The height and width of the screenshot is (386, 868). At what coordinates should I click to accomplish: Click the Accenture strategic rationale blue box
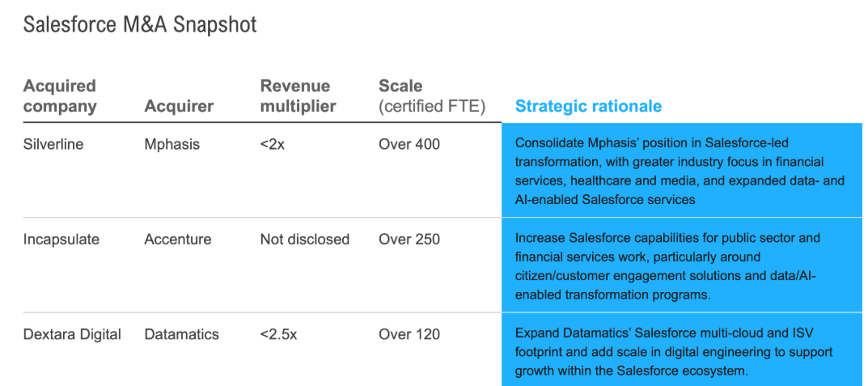pyautogui.click(x=681, y=266)
